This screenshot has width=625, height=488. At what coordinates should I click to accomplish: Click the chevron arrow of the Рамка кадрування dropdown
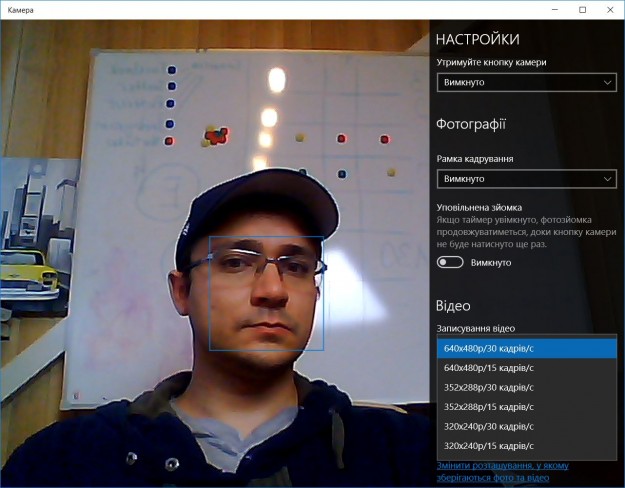[x=606, y=179]
